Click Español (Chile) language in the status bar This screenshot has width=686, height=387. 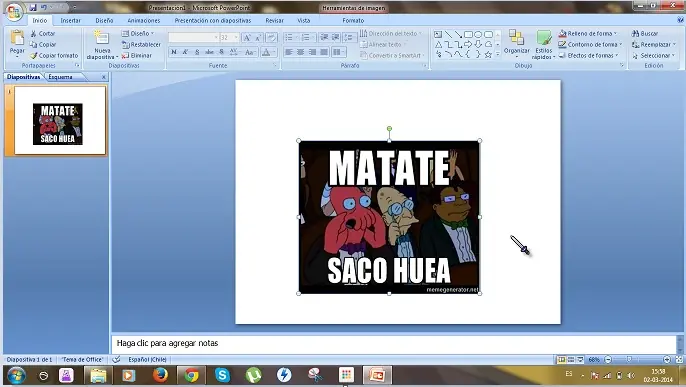click(x=147, y=359)
